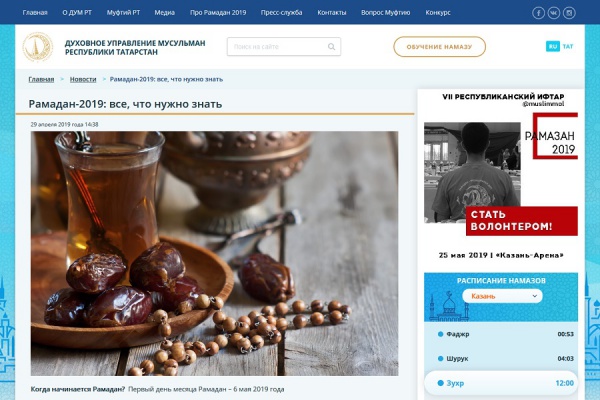Viewport: 600px width, 400px height.
Task: Select the Шурук prayer time bullet
Action: (x=440, y=359)
